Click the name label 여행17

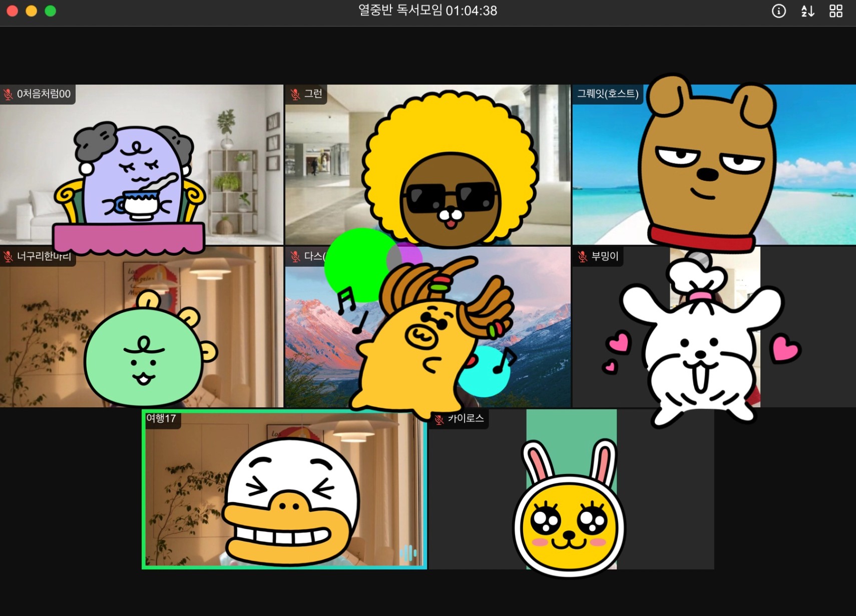161,418
